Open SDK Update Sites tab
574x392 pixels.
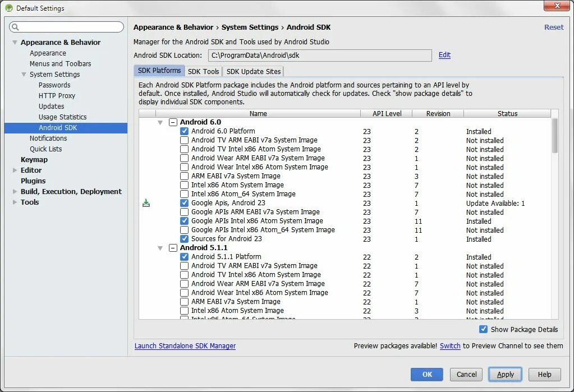point(253,71)
